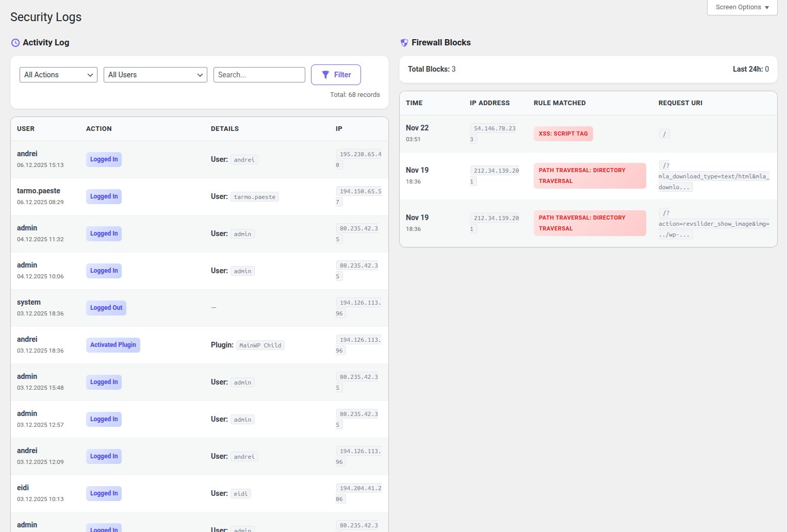The height and width of the screenshot is (532, 787).
Task: Click the search input field
Action: click(259, 74)
